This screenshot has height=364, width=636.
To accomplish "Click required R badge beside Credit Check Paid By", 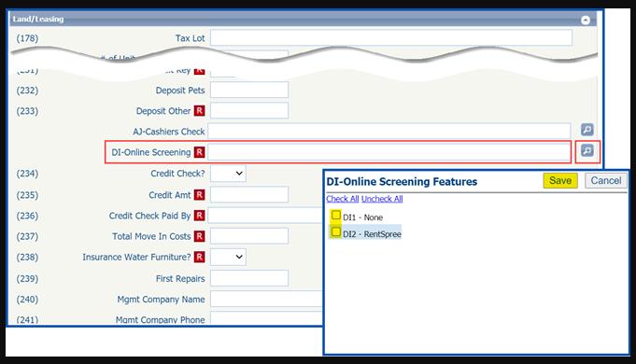I will (199, 216).
